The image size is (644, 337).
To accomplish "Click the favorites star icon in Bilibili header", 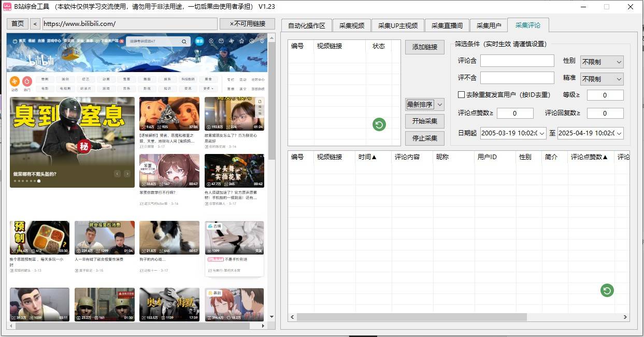I will pyautogui.click(x=241, y=41).
